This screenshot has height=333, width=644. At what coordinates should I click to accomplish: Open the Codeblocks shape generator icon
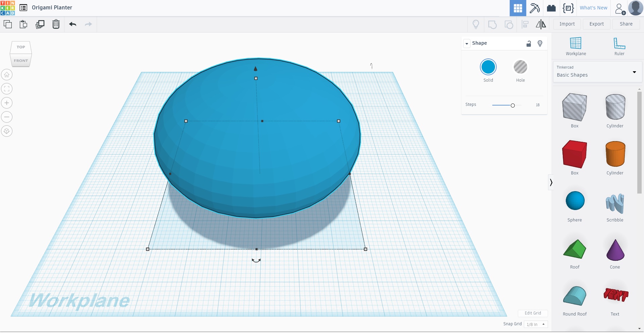tap(568, 8)
